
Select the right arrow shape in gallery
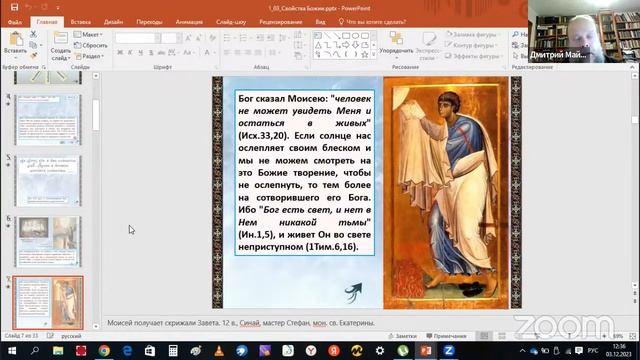[x=346, y=45]
